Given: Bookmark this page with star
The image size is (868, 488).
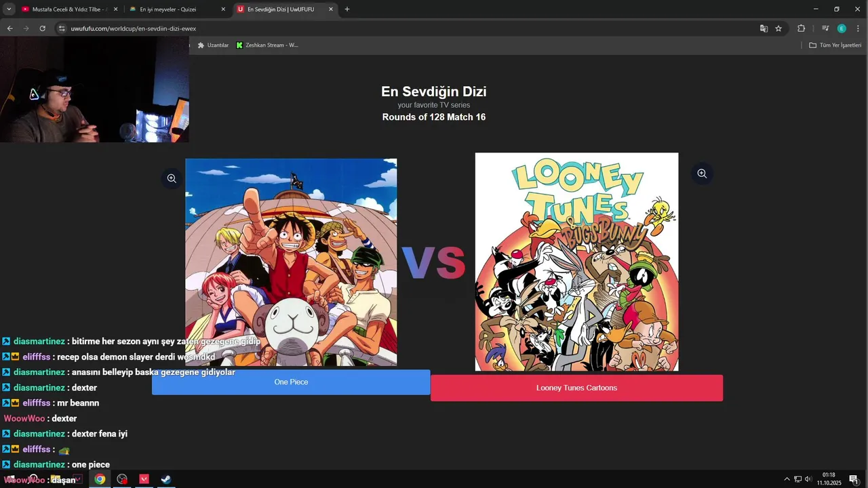Looking at the screenshot, I should coord(778,28).
